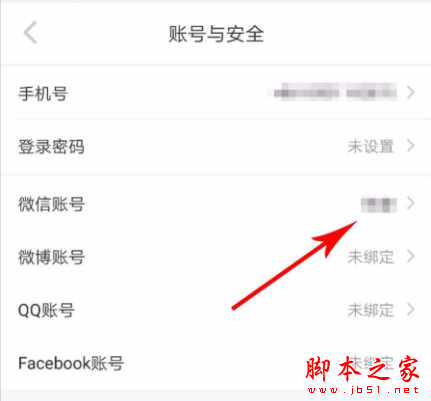Open the 微博账号 binding row
This screenshot has width=431, height=401.
pyautogui.click(x=216, y=257)
